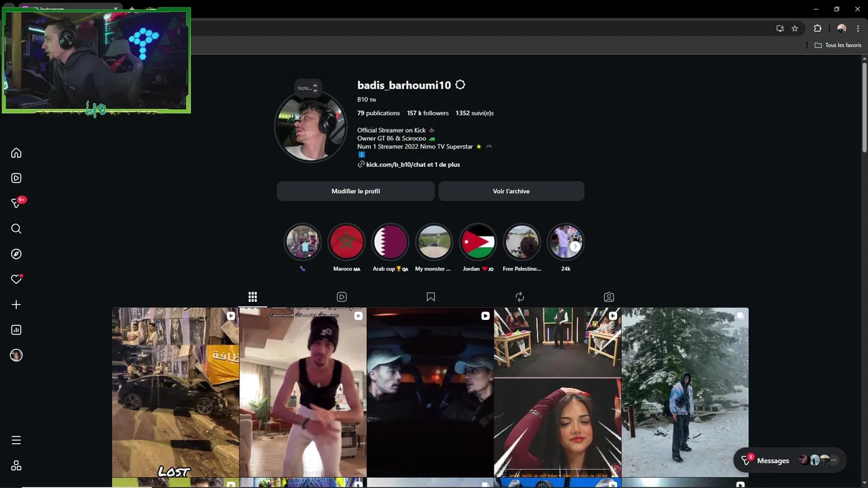Viewport: 868px width, 488px height.
Task: Click Voir l'archive button
Action: click(x=511, y=191)
